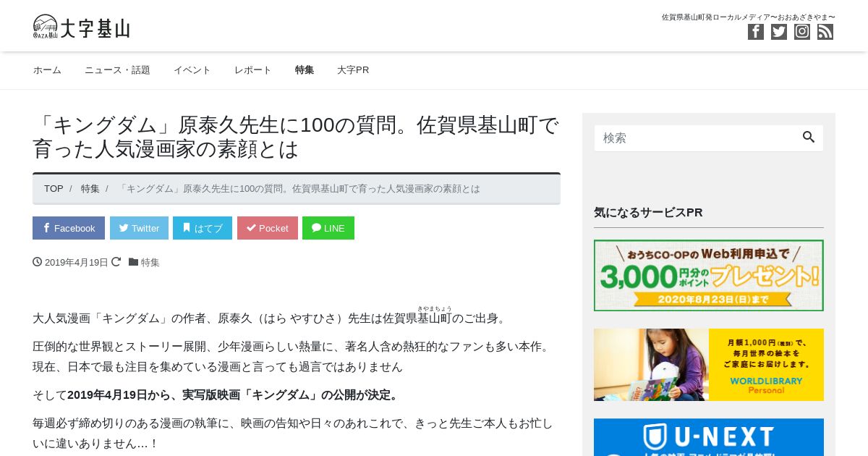The image size is (868, 456).
Task: Click the current page title in breadcrumb
Action: 298,189
